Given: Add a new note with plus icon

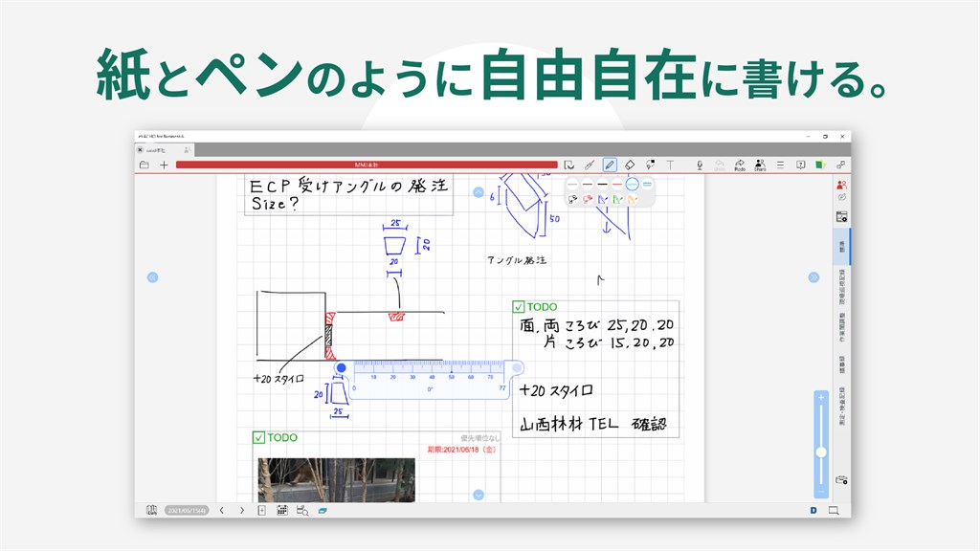Looking at the screenshot, I should click(x=164, y=165).
